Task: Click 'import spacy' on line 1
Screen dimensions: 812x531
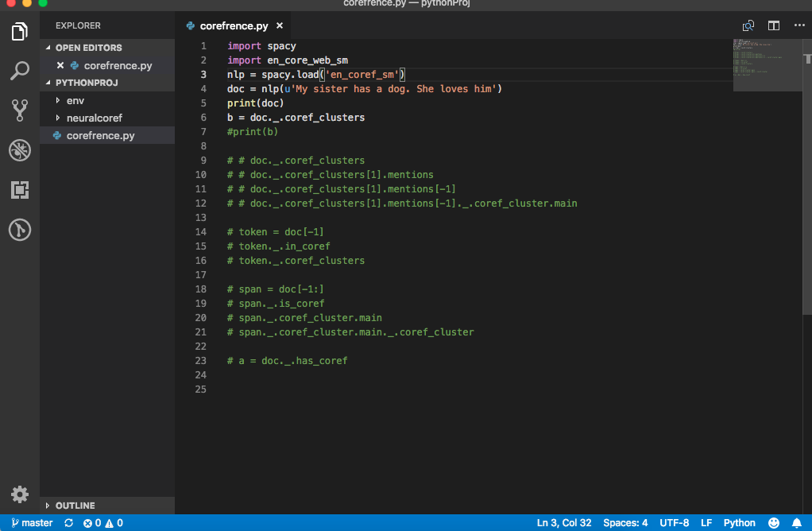Action: coord(261,46)
